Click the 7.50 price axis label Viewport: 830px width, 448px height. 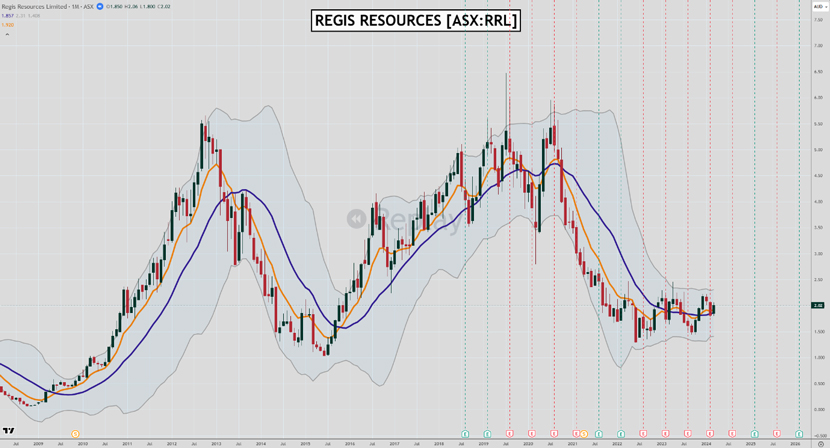(x=818, y=20)
